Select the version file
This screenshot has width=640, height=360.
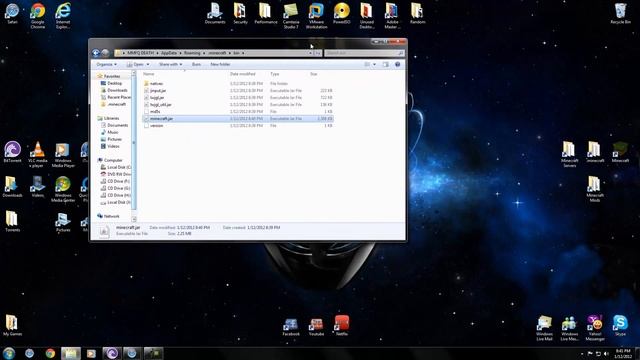click(x=156, y=126)
